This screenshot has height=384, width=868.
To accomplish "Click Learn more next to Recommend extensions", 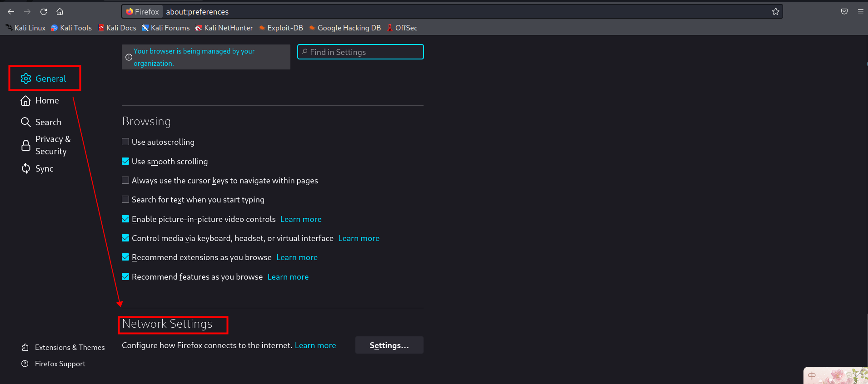I will pos(297,257).
